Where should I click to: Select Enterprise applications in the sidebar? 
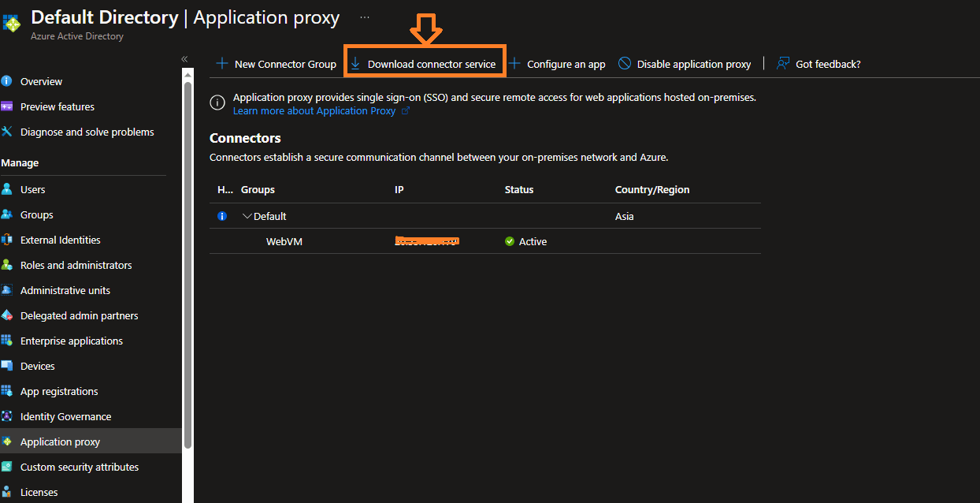click(x=71, y=341)
